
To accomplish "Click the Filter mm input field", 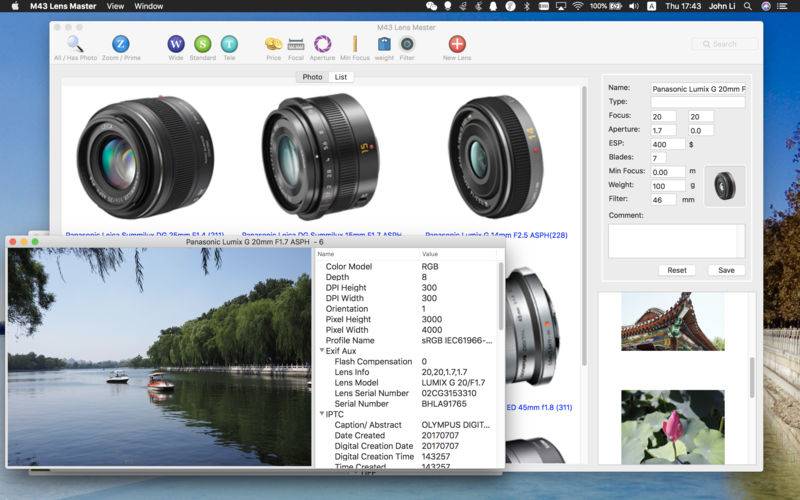I will [663, 199].
